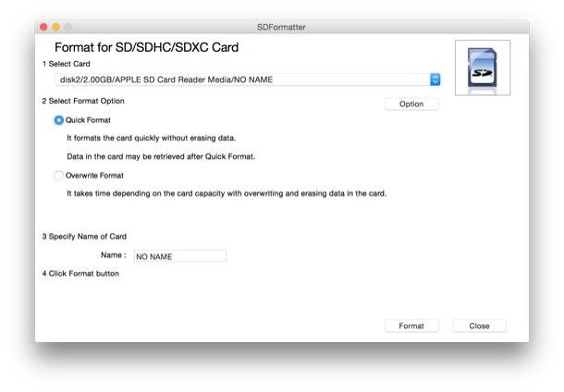
Task: Click the 'Name :' label
Action: 114,255
